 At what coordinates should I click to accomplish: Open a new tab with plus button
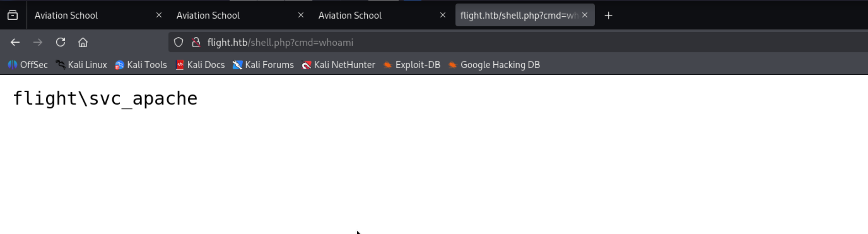click(x=608, y=16)
